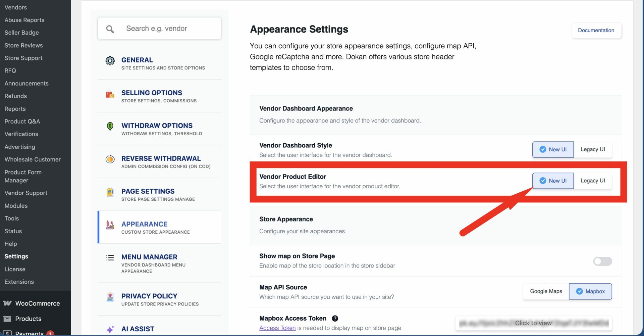Click the Payments icon in the sidebar
This screenshot has width=644, height=336.
click(x=7, y=333)
